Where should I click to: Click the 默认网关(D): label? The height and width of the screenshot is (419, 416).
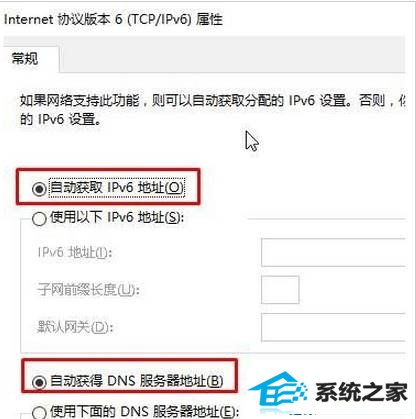pyautogui.click(x=75, y=327)
